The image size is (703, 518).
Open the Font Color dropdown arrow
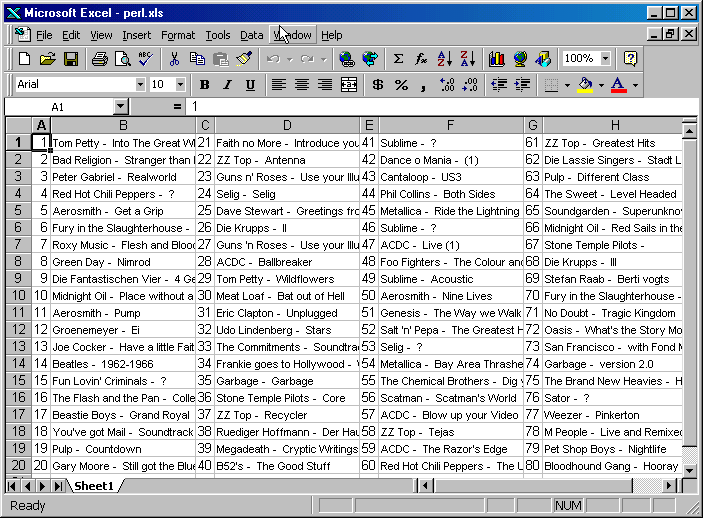click(x=635, y=85)
